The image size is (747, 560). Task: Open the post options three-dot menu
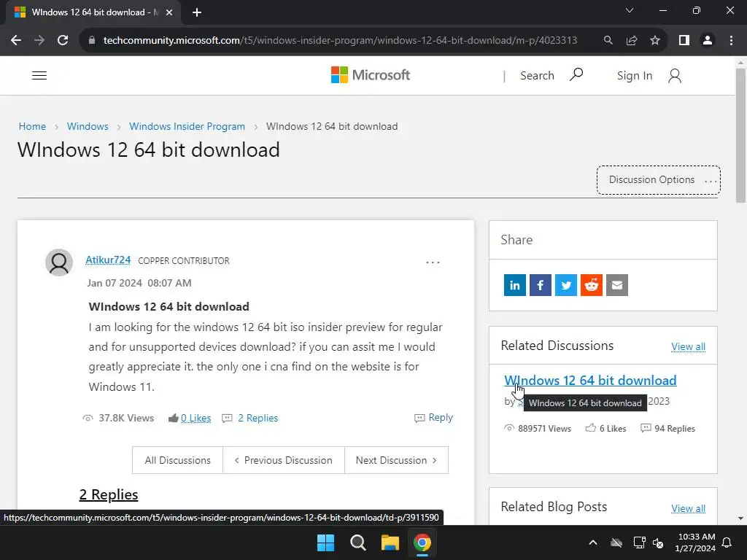tap(433, 262)
